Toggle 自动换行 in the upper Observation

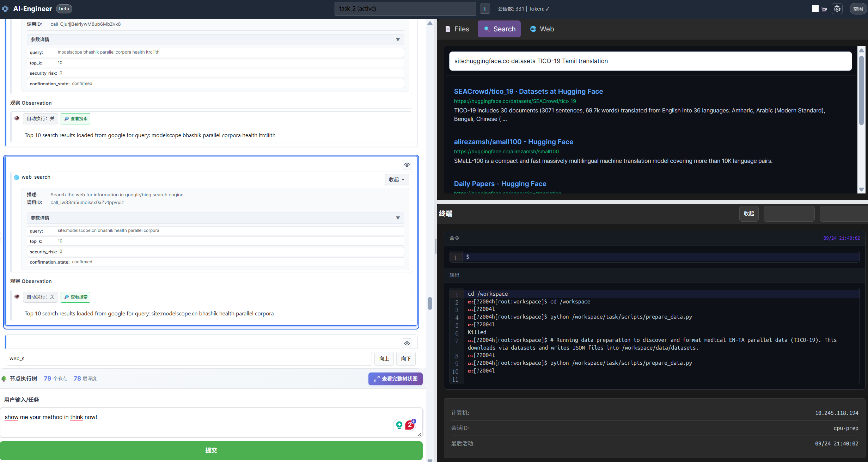pos(41,119)
